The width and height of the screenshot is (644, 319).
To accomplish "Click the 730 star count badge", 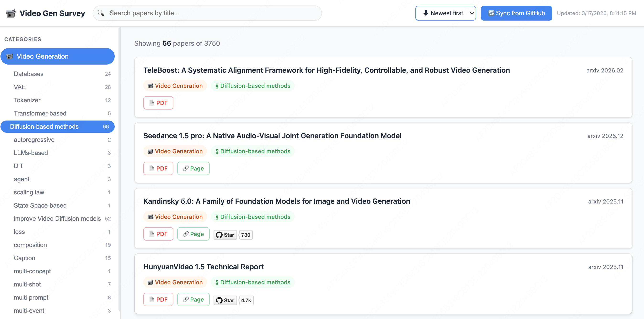I will (x=246, y=235).
